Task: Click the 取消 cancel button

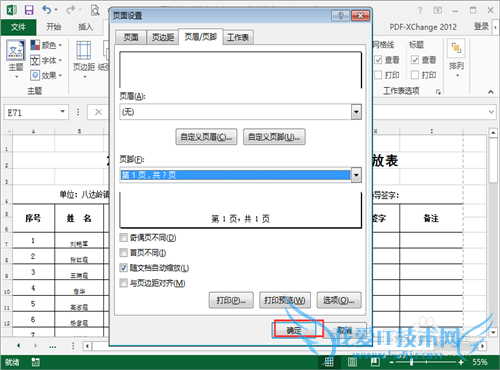Action: coord(345,330)
